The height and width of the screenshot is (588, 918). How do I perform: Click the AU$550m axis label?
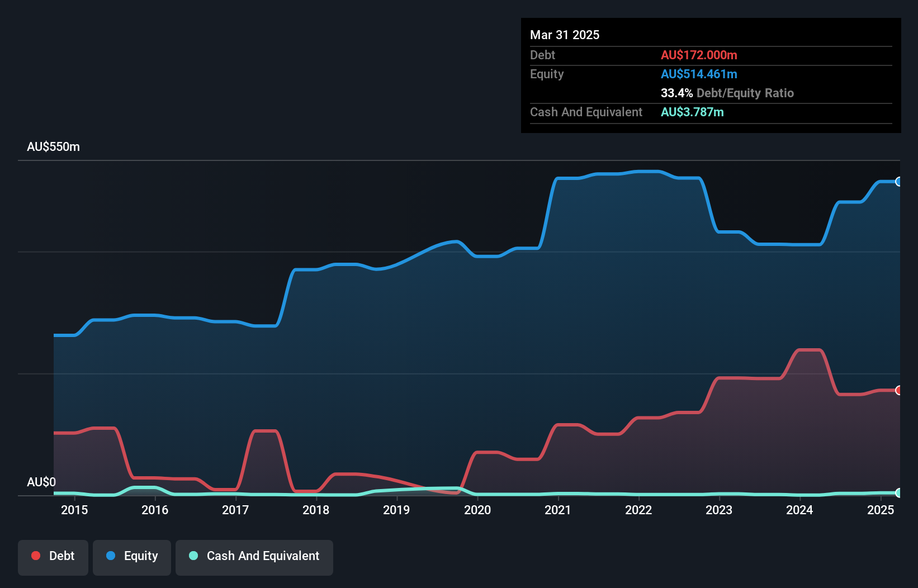tap(53, 146)
